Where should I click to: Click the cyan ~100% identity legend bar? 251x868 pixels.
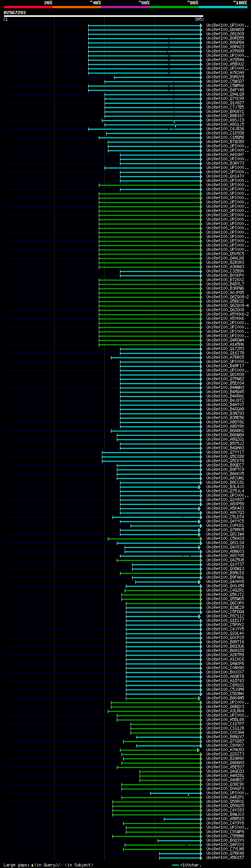point(223,7)
